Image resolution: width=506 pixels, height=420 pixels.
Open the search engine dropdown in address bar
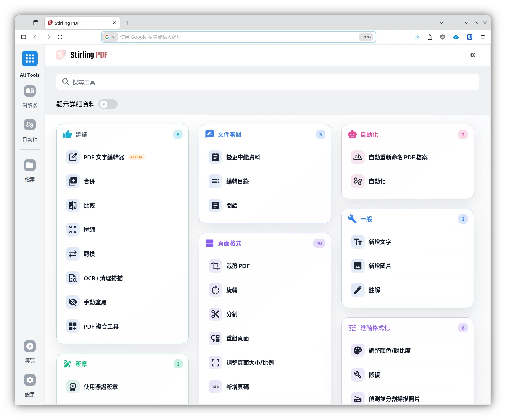click(x=110, y=37)
